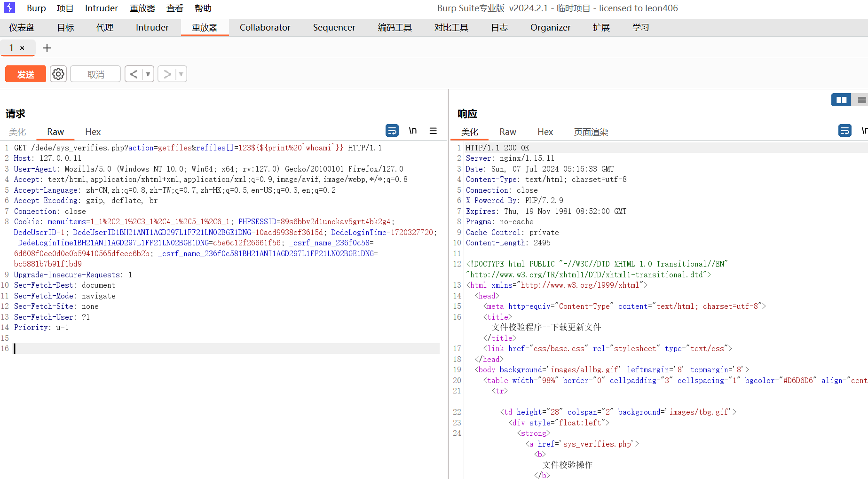Select the response Raw view
The height and width of the screenshot is (479, 868).
[508, 132]
